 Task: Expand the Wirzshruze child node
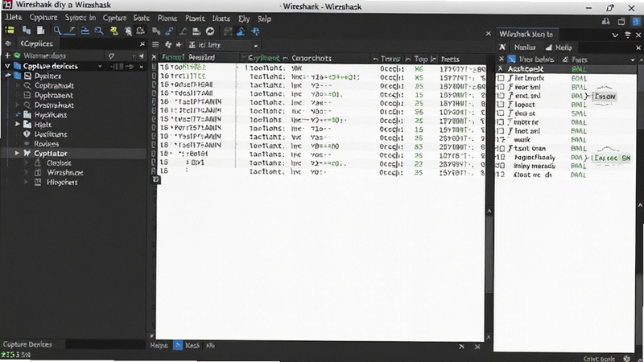click(x=27, y=172)
